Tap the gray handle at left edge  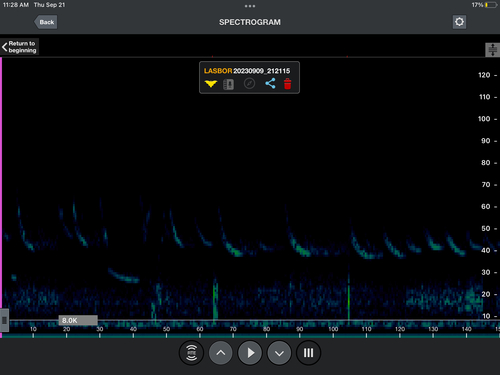pos(4,320)
